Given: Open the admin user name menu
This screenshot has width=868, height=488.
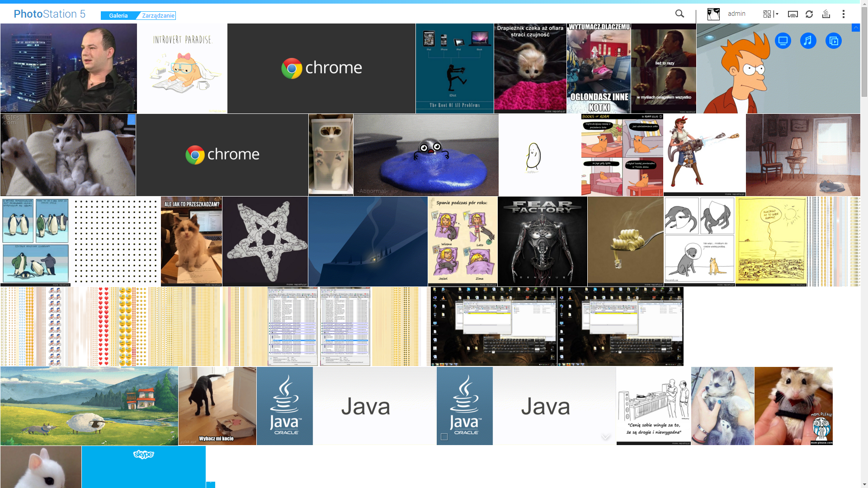Looking at the screenshot, I should click(x=736, y=14).
